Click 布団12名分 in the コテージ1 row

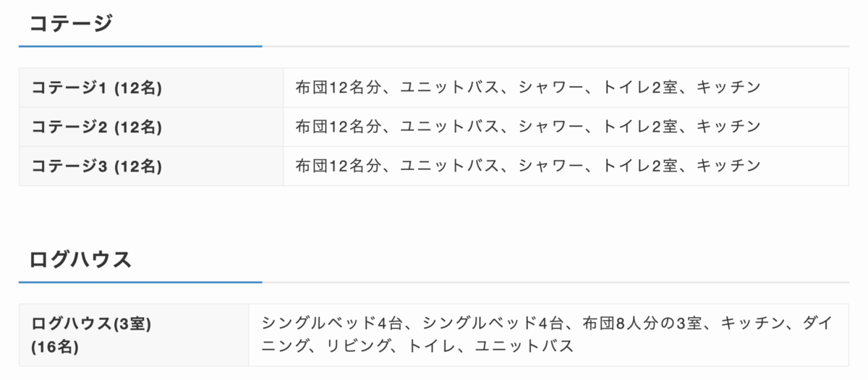(x=338, y=88)
